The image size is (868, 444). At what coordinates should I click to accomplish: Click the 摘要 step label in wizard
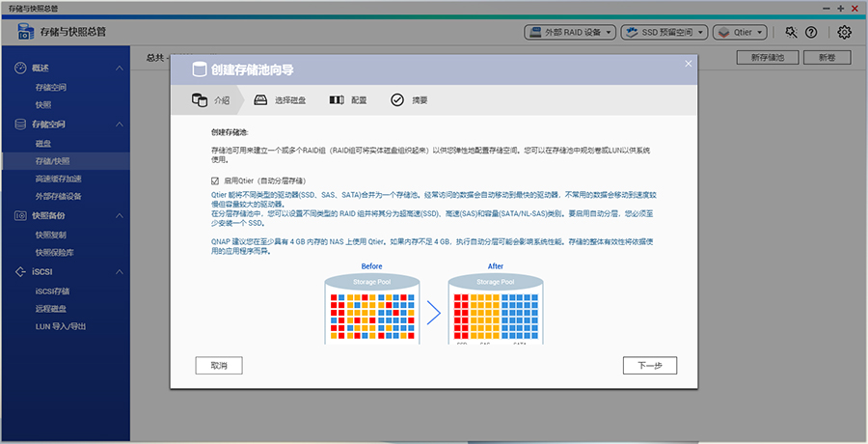420,100
